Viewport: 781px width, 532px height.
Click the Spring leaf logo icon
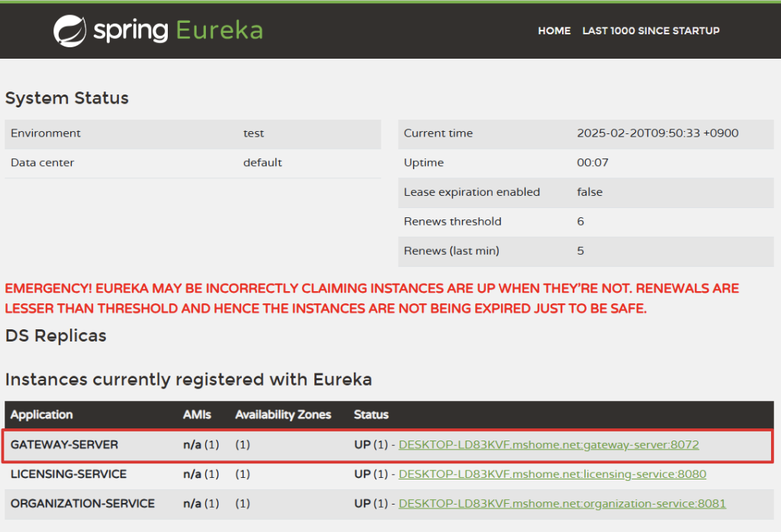[69, 30]
